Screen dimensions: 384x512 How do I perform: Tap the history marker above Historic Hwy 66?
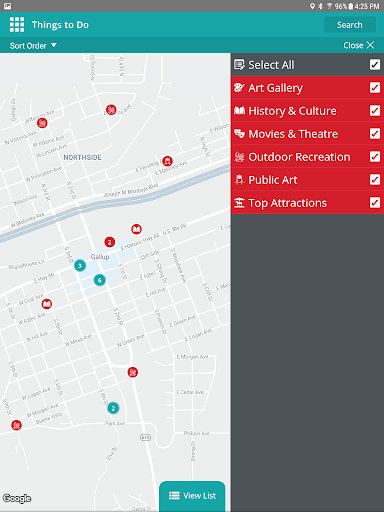(136, 229)
